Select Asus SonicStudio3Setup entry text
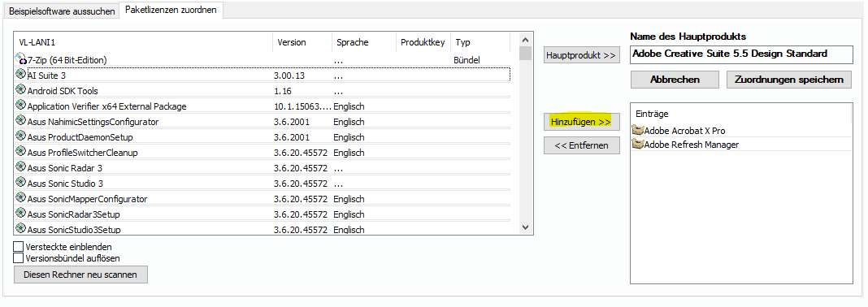Image resolution: width=868 pixels, height=307 pixels. (74, 230)
